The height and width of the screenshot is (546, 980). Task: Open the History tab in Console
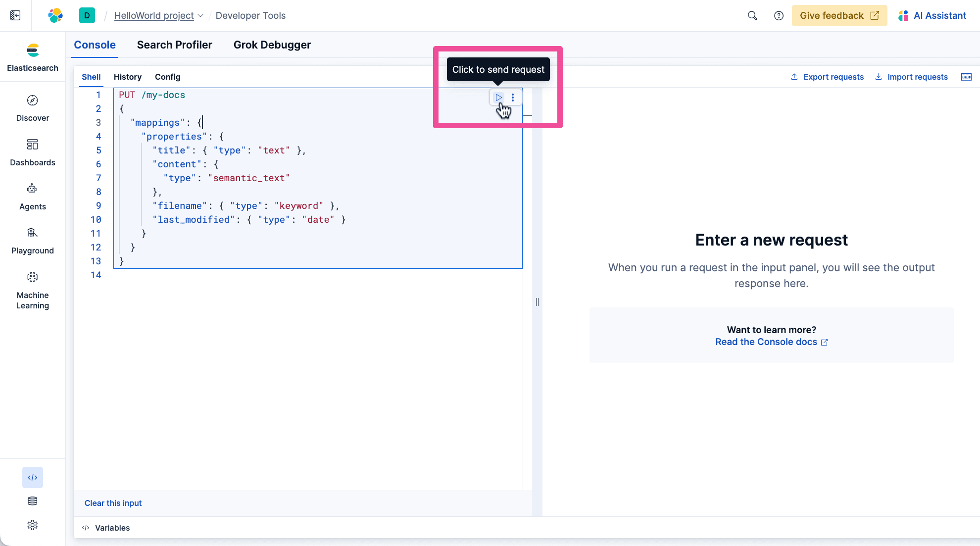point(127,77)
